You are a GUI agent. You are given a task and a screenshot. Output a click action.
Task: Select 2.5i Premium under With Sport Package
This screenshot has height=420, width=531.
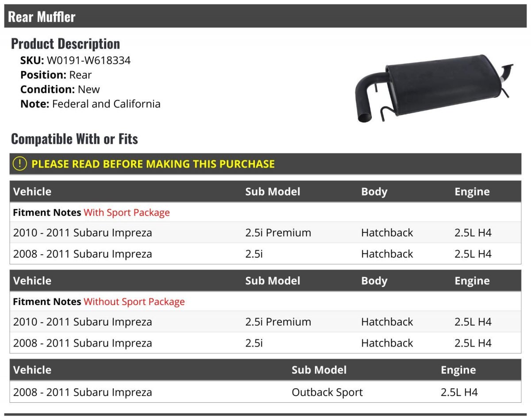[x=278, y=233]
